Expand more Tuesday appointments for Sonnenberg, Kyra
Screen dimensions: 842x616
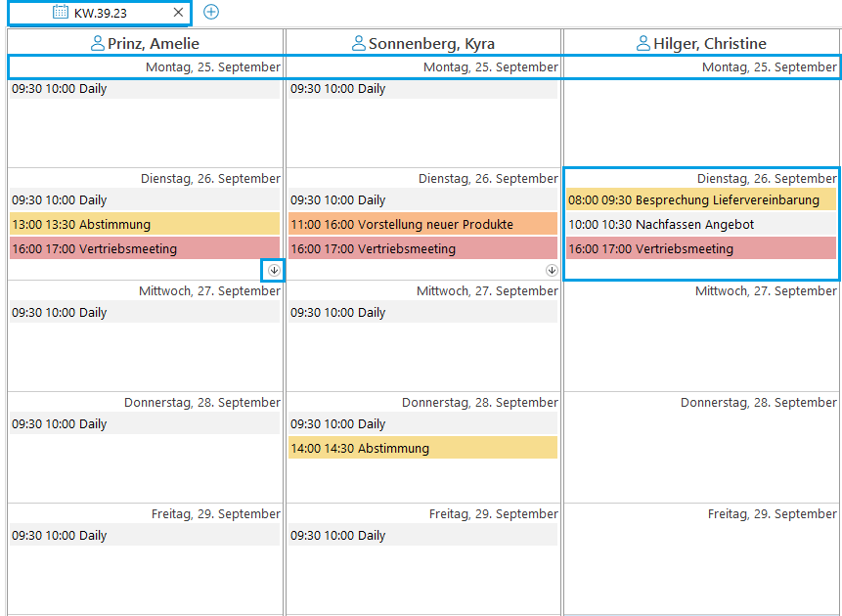coord(552,270)
